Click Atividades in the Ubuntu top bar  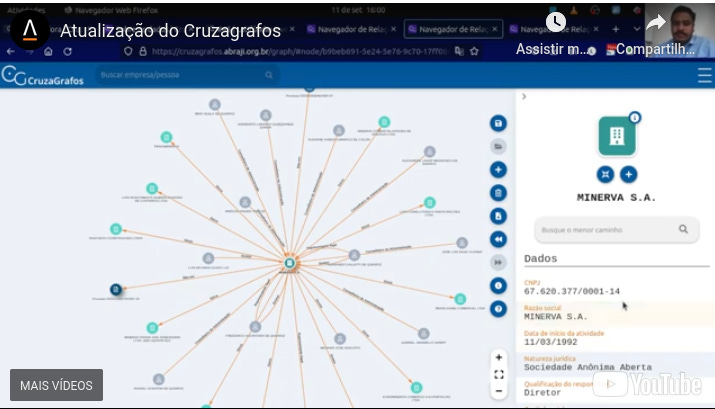pos(26,10)
